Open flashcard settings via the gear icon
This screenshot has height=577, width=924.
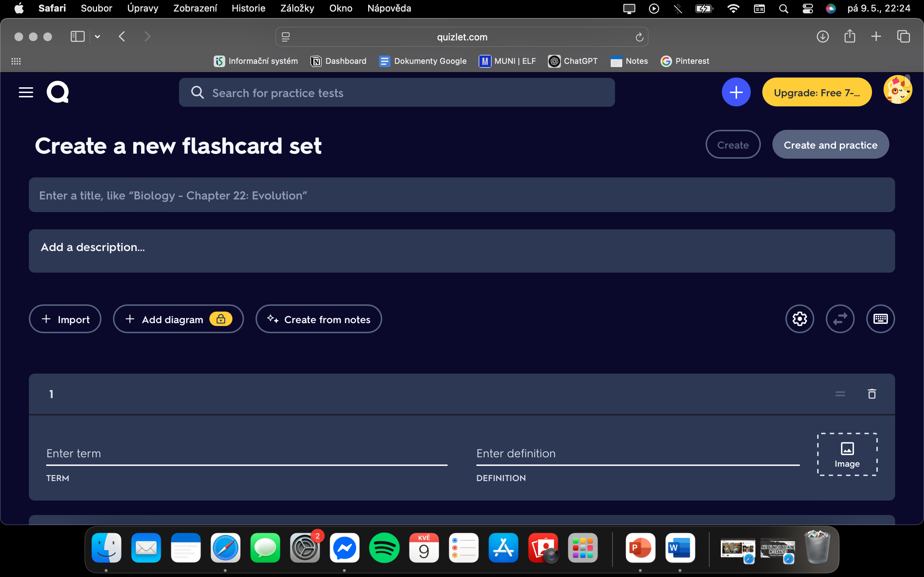point(799,319)
